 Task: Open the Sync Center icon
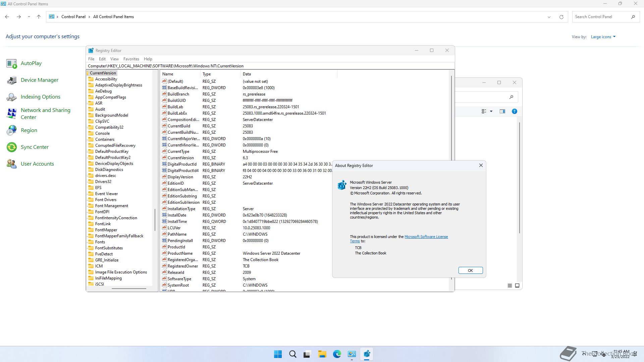coord(12,147)
